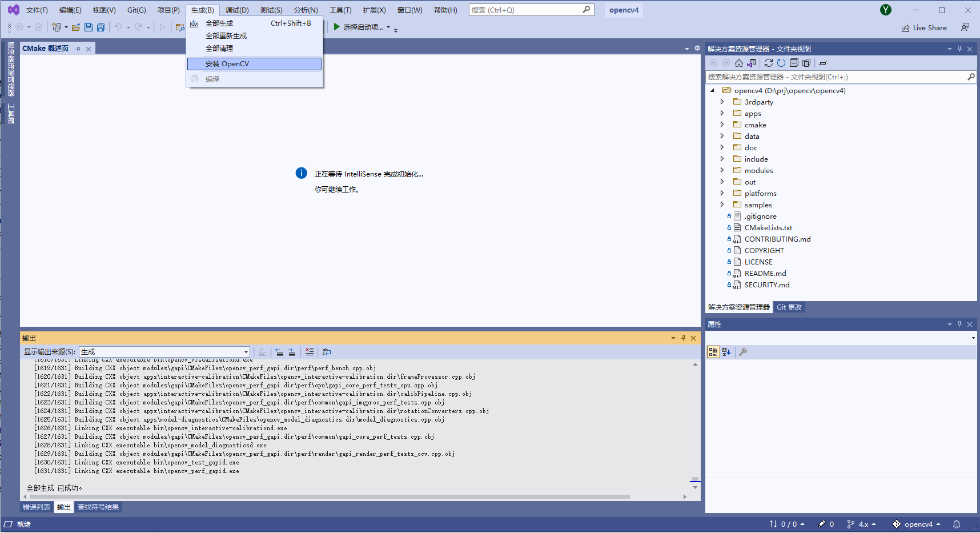Image resolution: width=980 pixels, height=533 pixels.
Task: Click the Undo icon in the toolbar
Action: pos(118,27)
